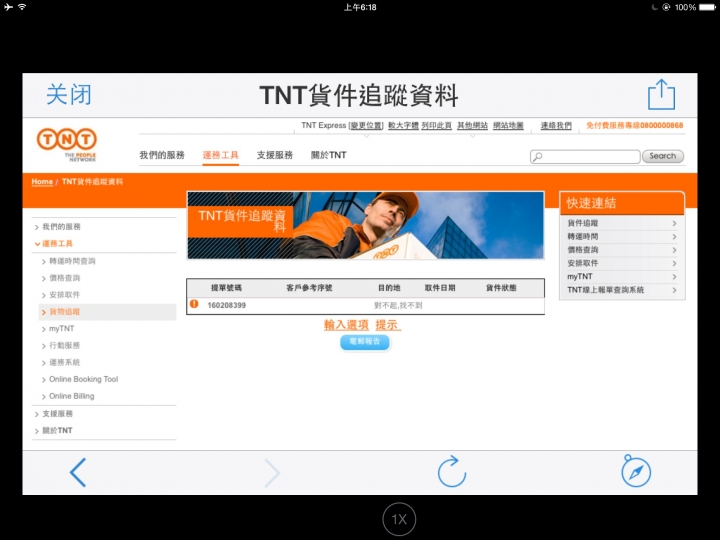The height and width of the screenshot is (540, 720).
Task: Click the 連絡我們 link
Action: click(x=556, y=125)
